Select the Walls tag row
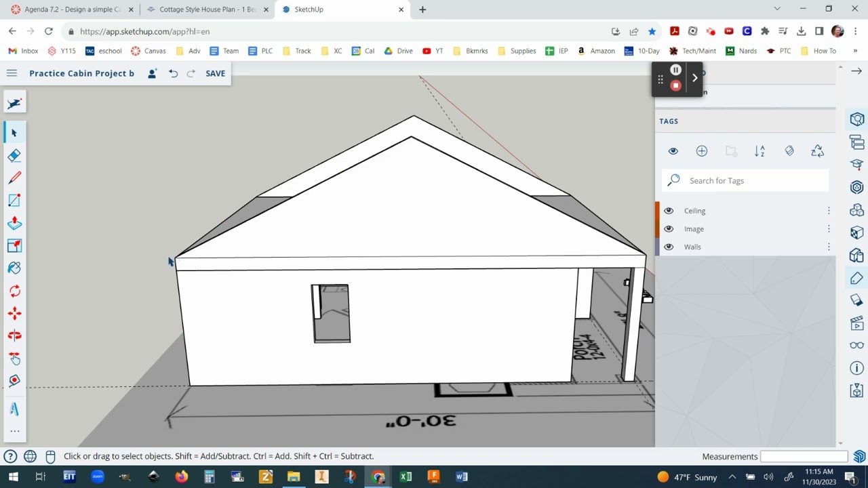 point(745,247)
